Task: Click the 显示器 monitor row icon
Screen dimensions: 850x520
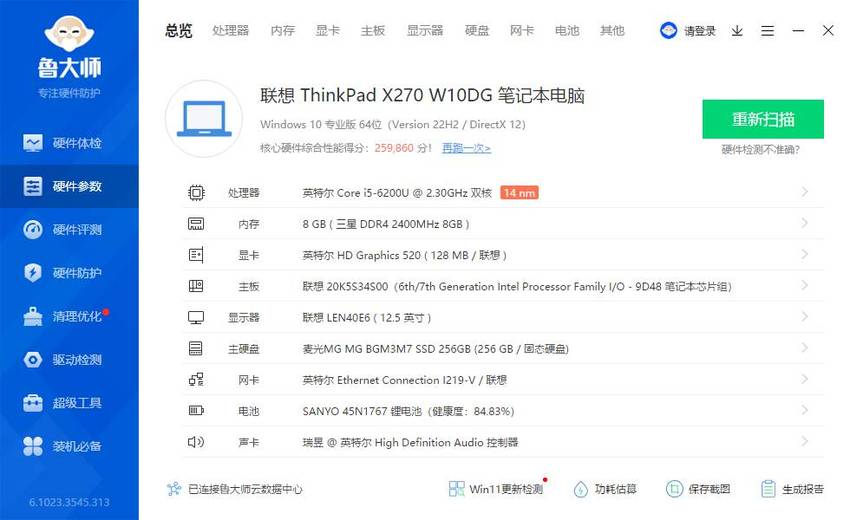Action: point(196,318)
